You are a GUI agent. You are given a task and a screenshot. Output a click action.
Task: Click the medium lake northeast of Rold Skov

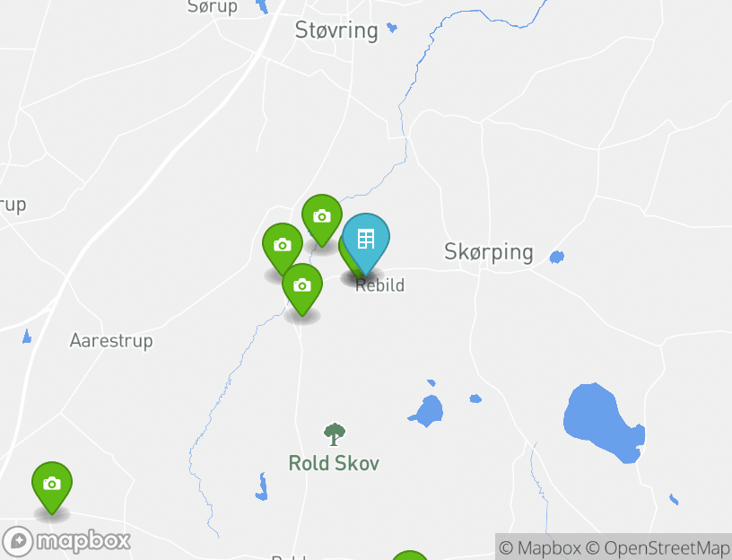point(427,411)
